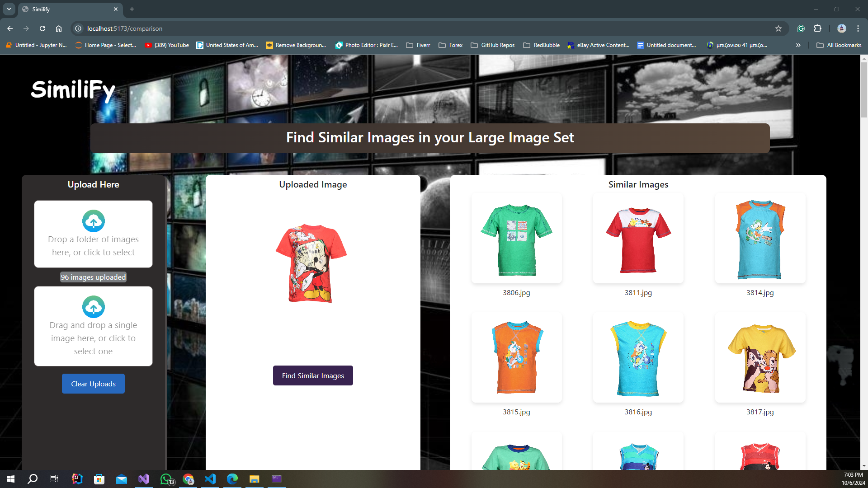Open the Forex bookmark folder
Screen dimensions: 868x488
(451, 45)
